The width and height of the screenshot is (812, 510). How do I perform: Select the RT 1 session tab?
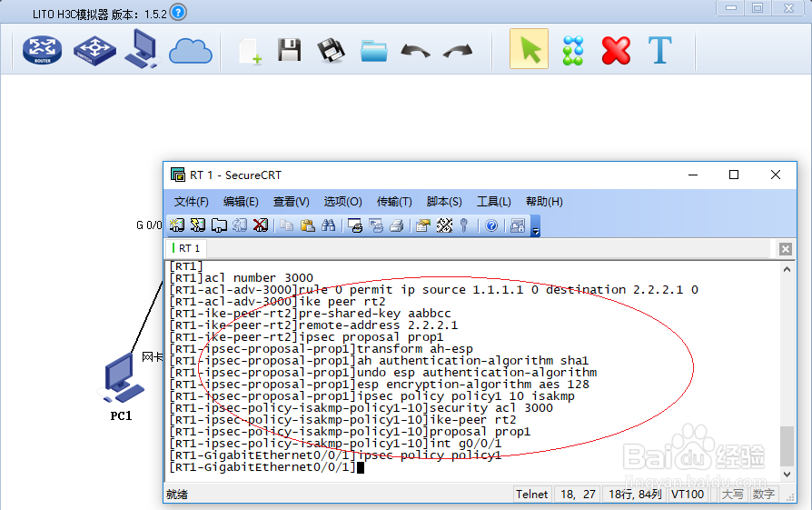tap(186, 248)
